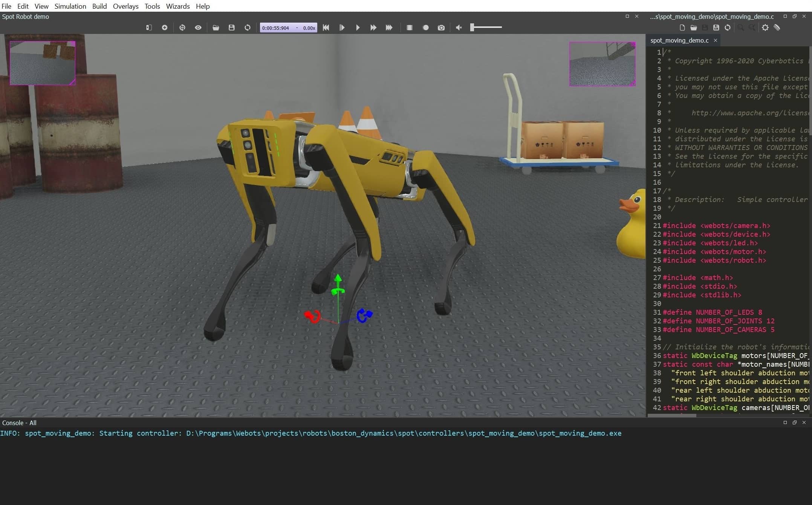Open the Simulation menu
Viewport: 812px width, 505px height.
70,6
